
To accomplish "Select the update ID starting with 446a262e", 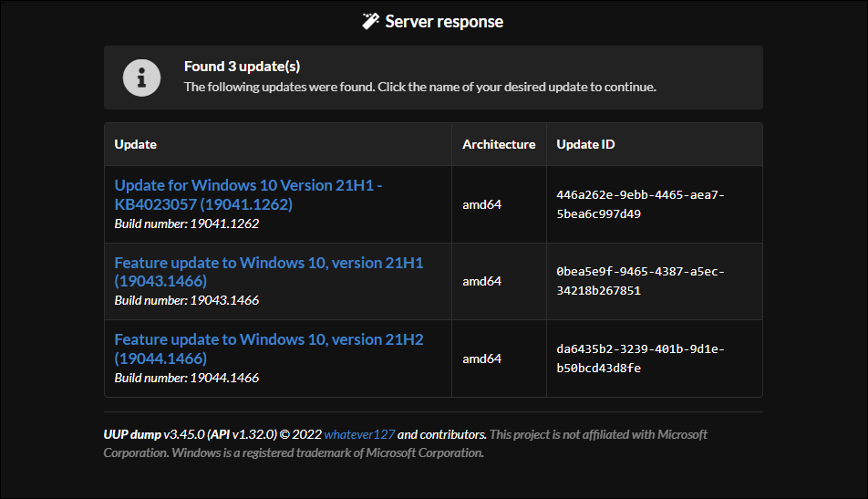I will (640, 204).
